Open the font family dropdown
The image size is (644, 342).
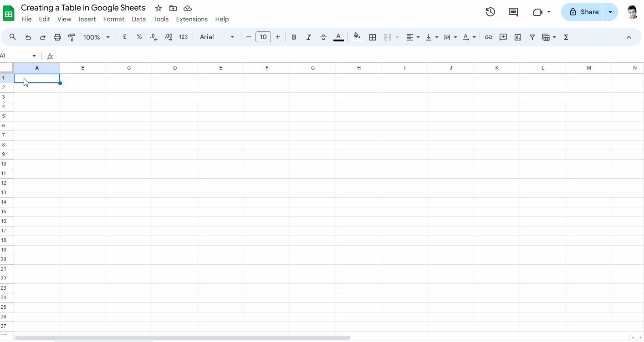click(217, 37)
